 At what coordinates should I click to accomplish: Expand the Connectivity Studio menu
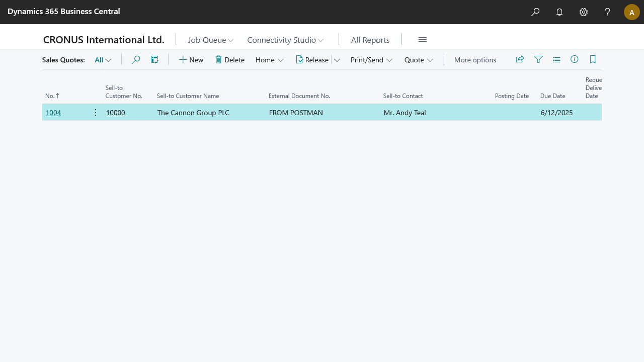tap(285, 40)
